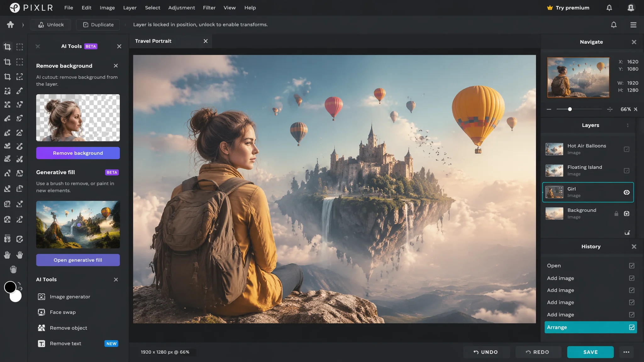Image resolution: width=644 pixels, height=362 pixels.
Task: Toggle checkbox on the Open history entry
Action: coord(632,266)
